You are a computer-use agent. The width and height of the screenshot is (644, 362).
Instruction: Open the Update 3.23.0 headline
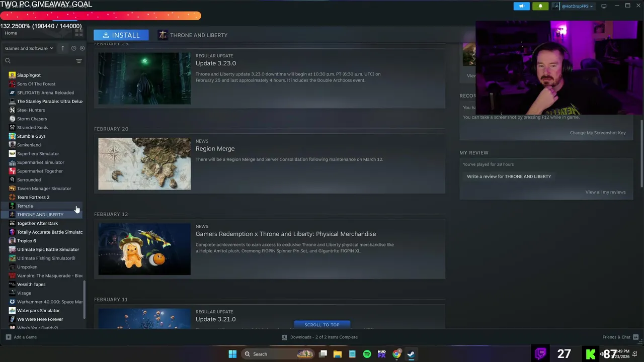[216, 63]
